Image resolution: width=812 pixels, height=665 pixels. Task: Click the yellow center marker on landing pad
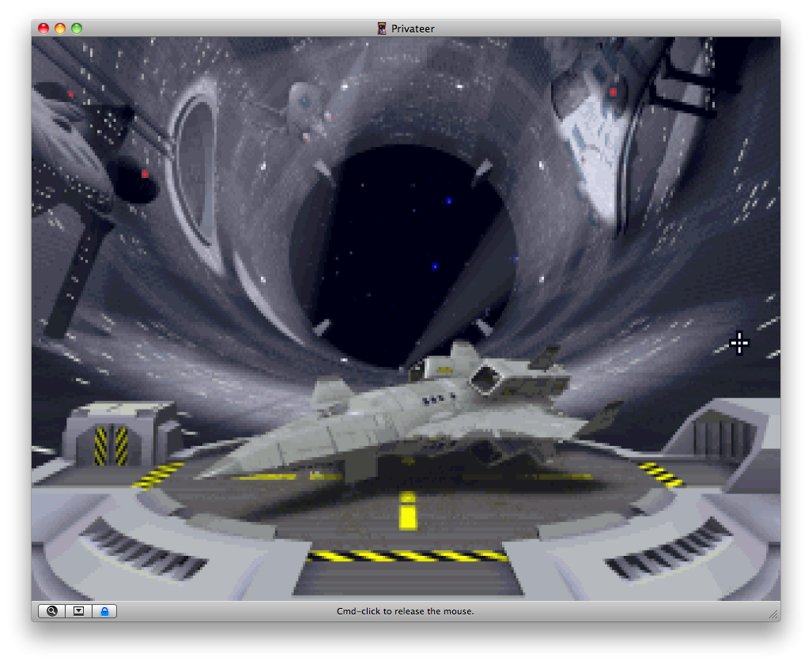click(x=408, y=511)
